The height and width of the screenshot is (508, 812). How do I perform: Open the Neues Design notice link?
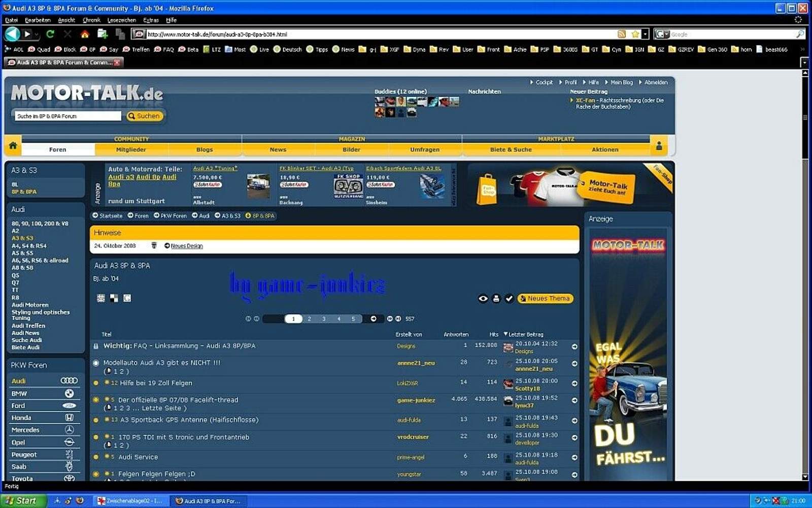[187, 246]
